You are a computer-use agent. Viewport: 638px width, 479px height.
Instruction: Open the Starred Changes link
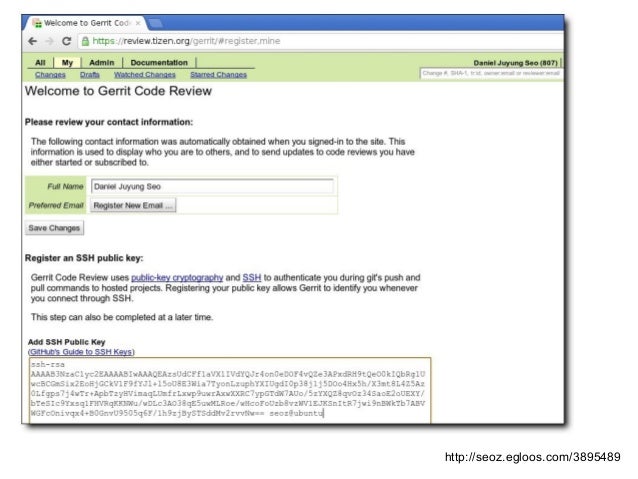[218, 75]
